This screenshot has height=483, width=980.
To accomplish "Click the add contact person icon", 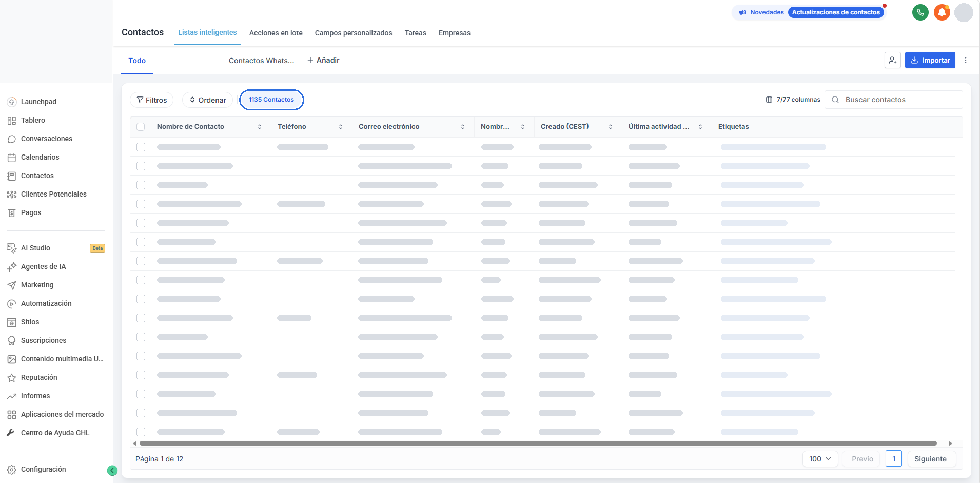I will click(893, 60).
